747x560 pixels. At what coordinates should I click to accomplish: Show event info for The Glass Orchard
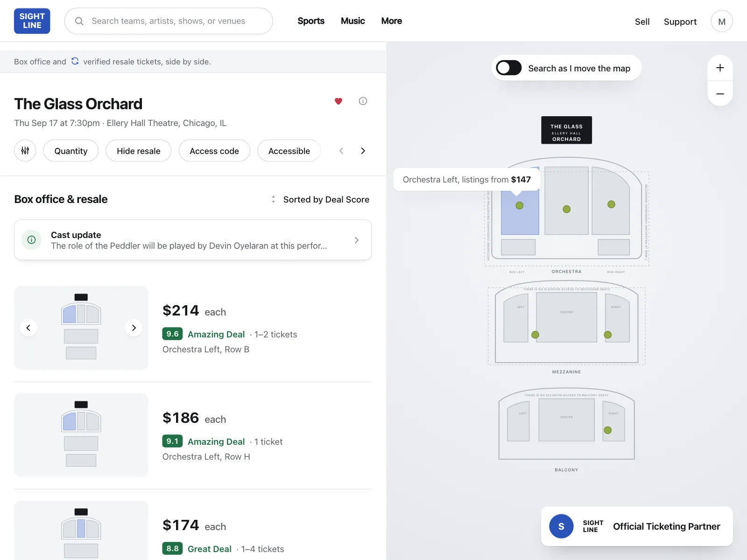[x=363, y=101]
